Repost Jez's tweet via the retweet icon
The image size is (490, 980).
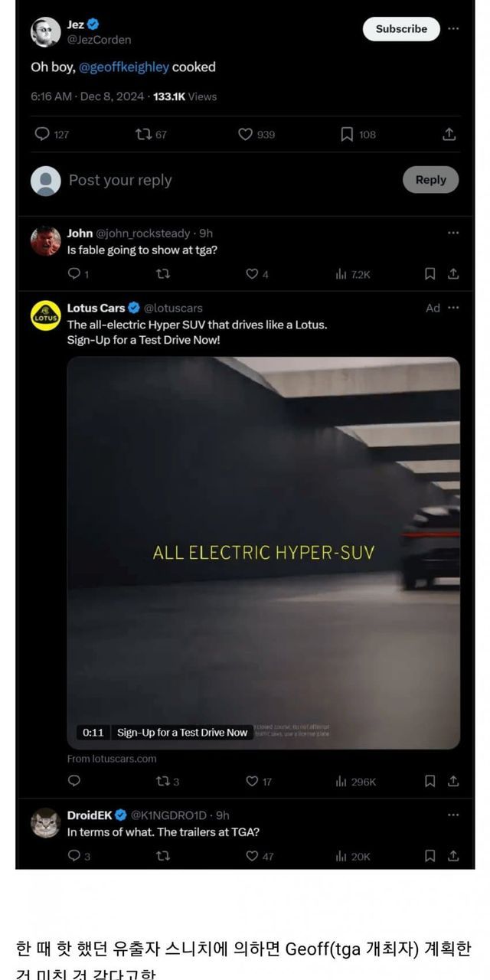(x=142, y=134)
